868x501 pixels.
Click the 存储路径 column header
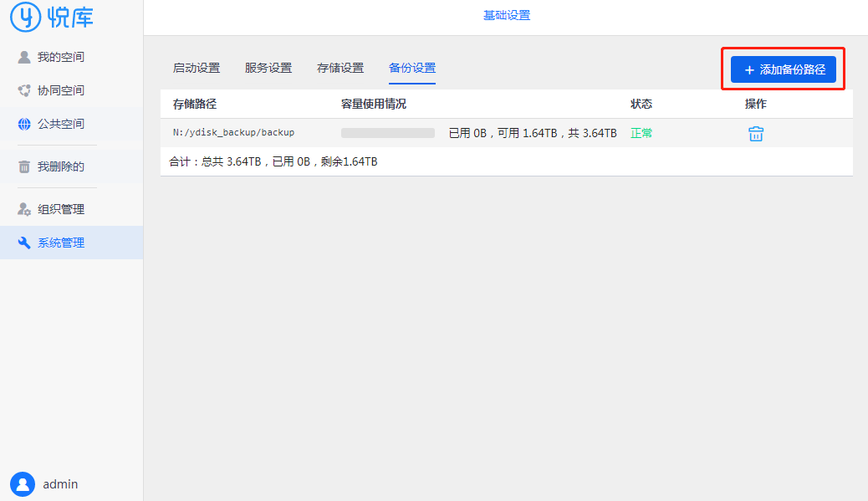coord(194,104)
